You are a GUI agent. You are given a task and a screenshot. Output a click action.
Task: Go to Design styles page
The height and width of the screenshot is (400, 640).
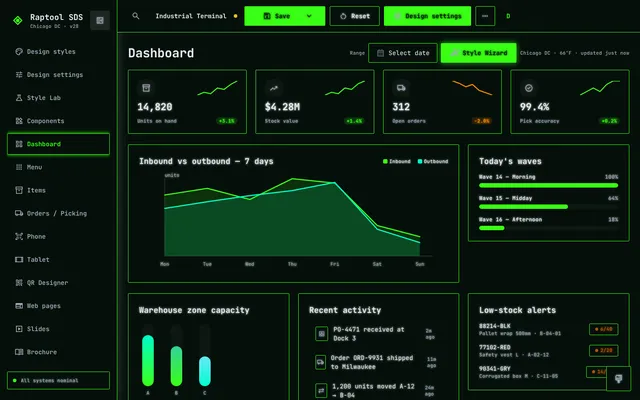point(58,51)
